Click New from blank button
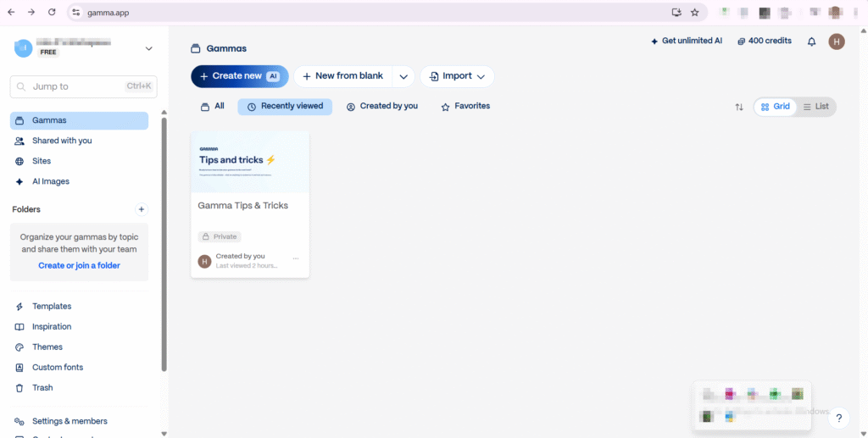Screen dimensions: 868x438 click(342, 76)
